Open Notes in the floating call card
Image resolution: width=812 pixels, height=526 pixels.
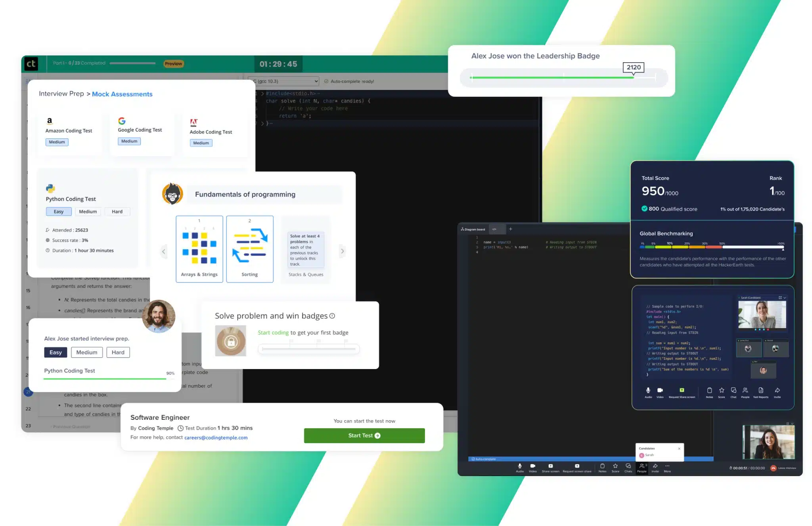pyautogui.click(x=709, y=392)
